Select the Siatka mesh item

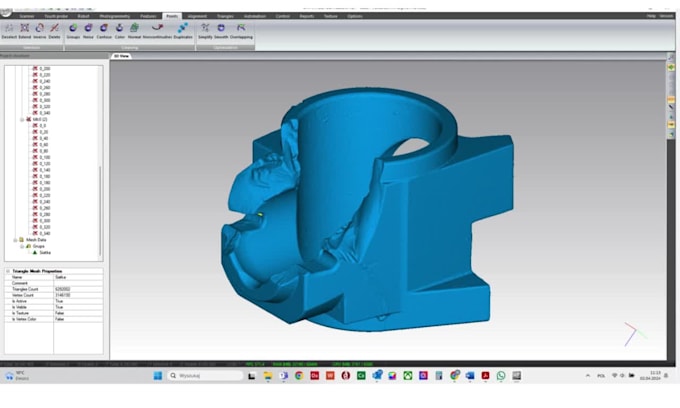(45, 252)
